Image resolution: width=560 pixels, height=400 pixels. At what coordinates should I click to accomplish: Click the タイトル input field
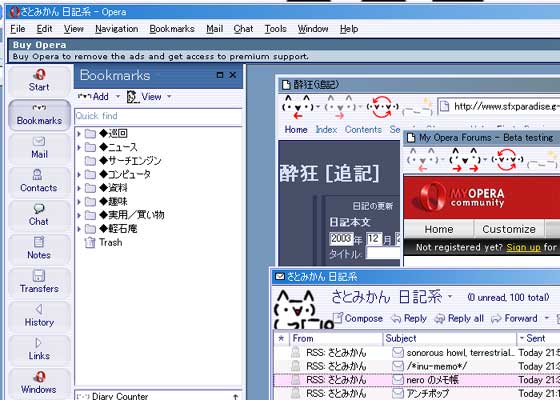coord(383,254)
